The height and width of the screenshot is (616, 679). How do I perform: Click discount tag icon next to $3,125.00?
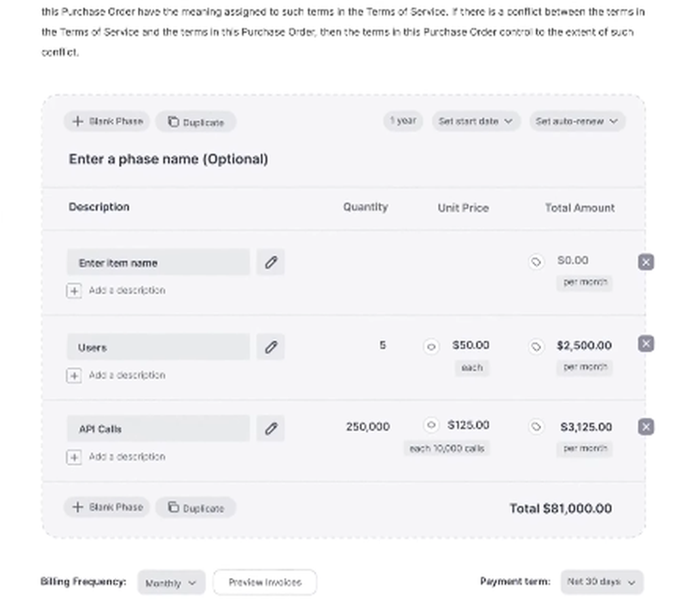tap(536, 427)
